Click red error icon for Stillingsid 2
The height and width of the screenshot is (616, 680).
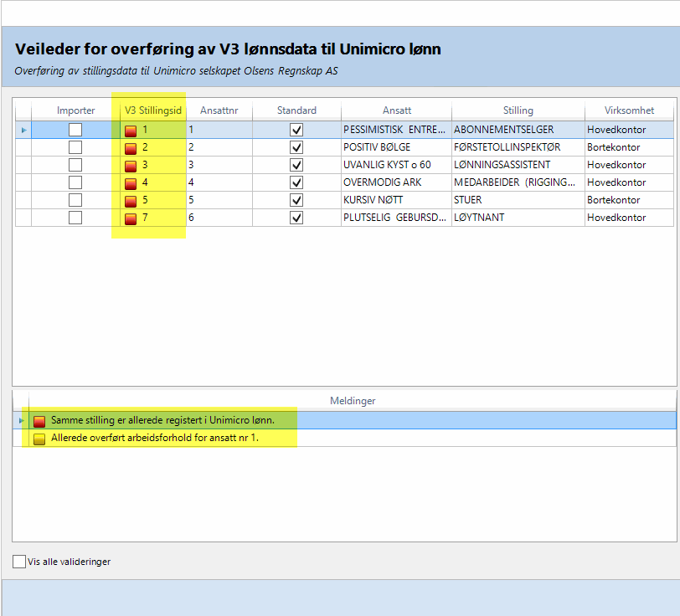coord(131,148)
